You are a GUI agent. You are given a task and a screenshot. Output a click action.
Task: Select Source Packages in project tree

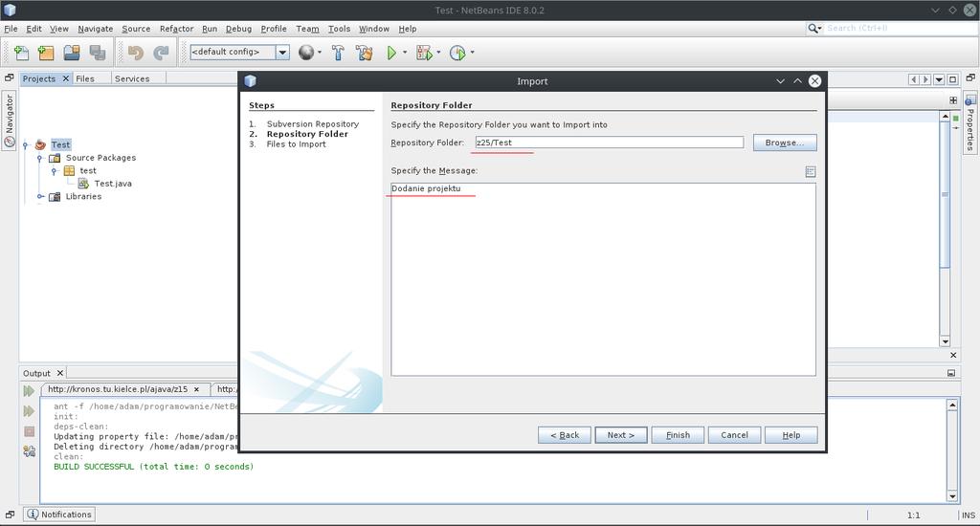(x=100, y=158)
